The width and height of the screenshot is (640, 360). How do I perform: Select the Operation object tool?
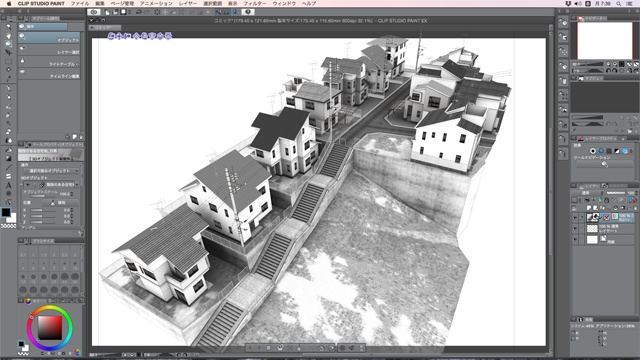pos(8,44)
